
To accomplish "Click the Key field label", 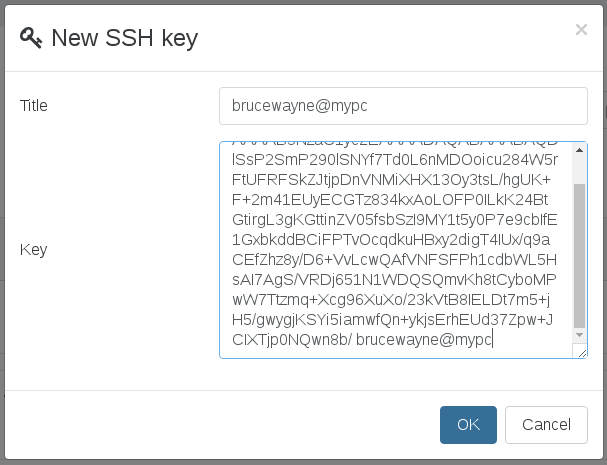I will [34, 250].
